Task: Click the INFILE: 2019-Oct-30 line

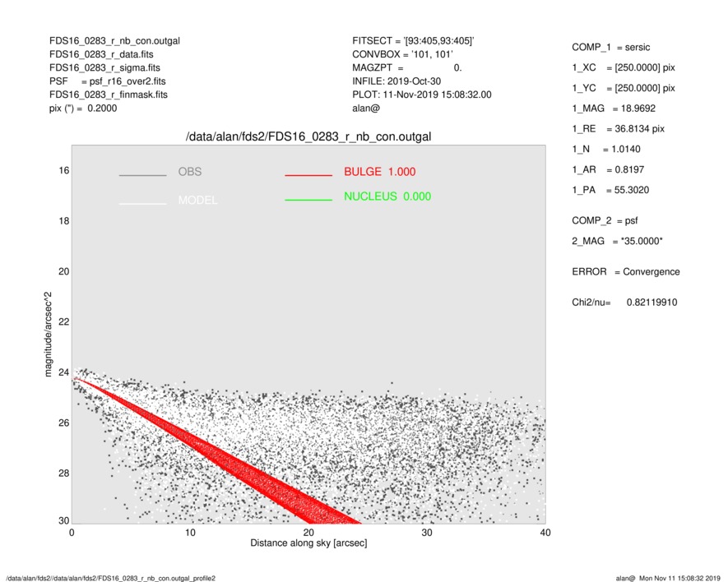Action: click(396, 81)
